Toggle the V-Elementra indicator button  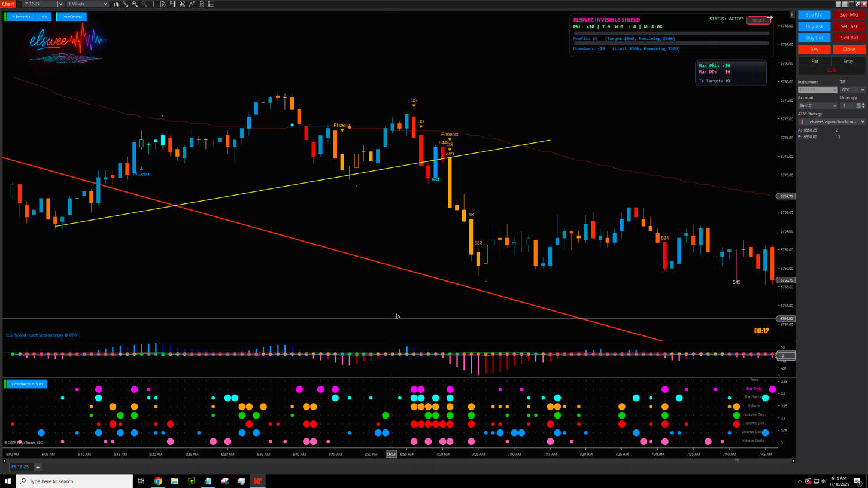click(20, 17)
